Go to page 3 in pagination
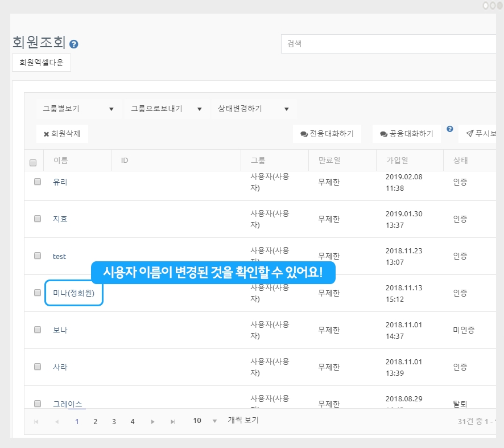504x448 pixels. tap(114, 422)
